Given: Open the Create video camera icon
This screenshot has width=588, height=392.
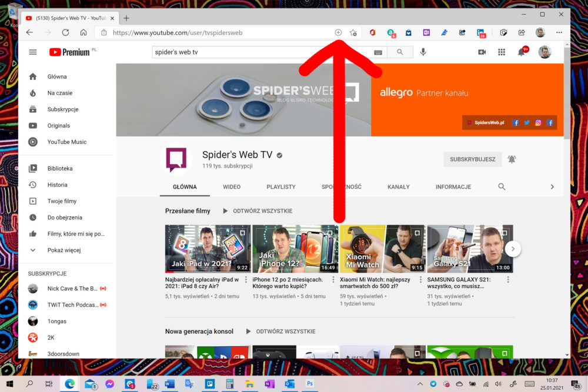Looking at the screenshot, I should pos(482,52).
